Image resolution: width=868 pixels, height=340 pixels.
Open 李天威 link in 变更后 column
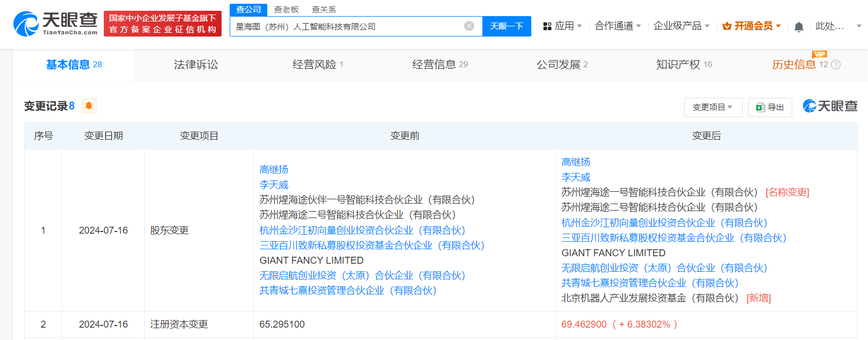576,177
